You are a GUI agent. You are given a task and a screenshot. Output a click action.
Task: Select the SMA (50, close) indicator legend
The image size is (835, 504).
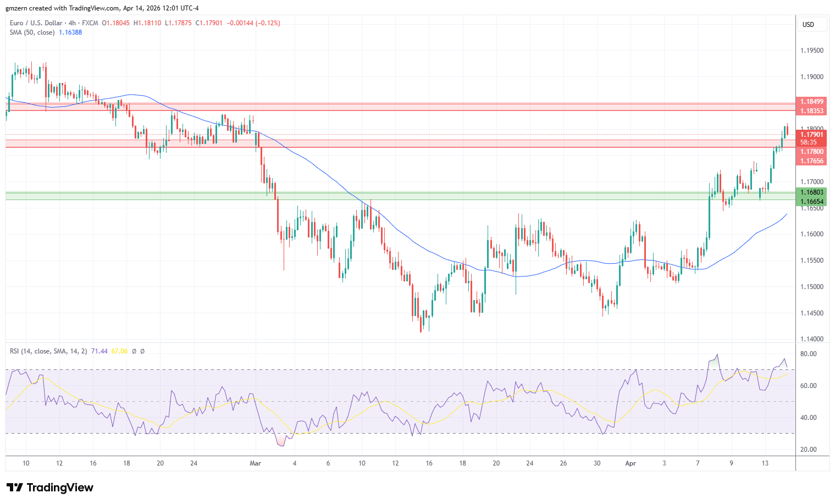coord(32,32)
